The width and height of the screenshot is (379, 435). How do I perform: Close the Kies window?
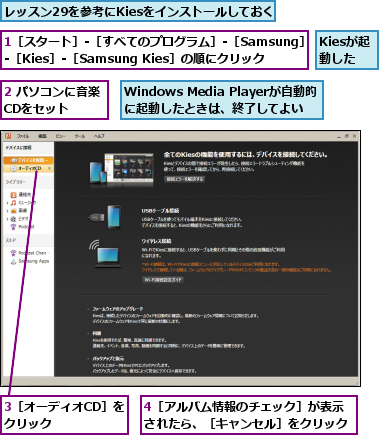click(x=354, y=136)
